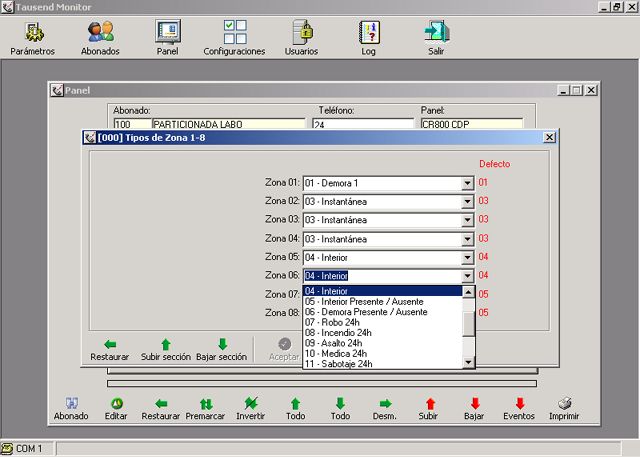
Task: Click the 'Zona 07:' label
Action: 282,294
